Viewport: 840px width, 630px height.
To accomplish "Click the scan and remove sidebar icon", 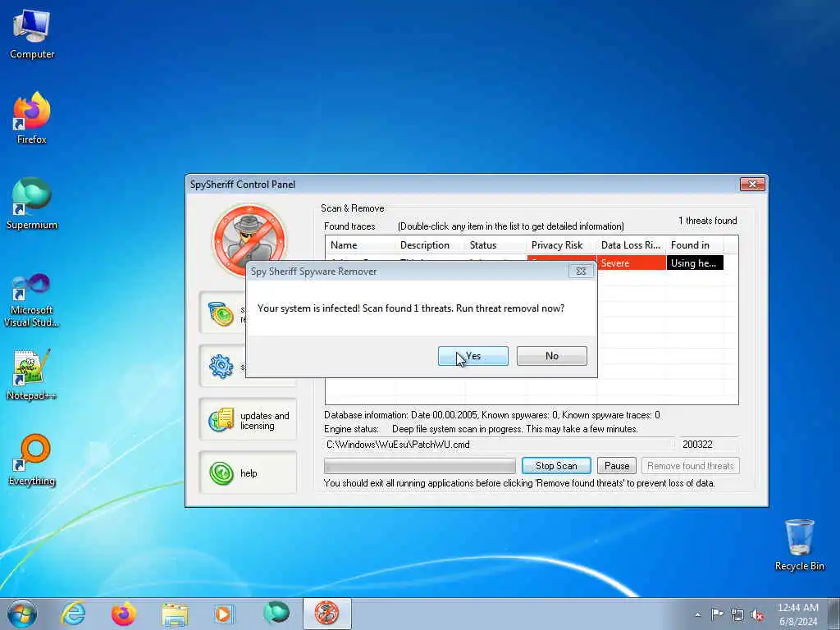I will click(x=221, y=313).
